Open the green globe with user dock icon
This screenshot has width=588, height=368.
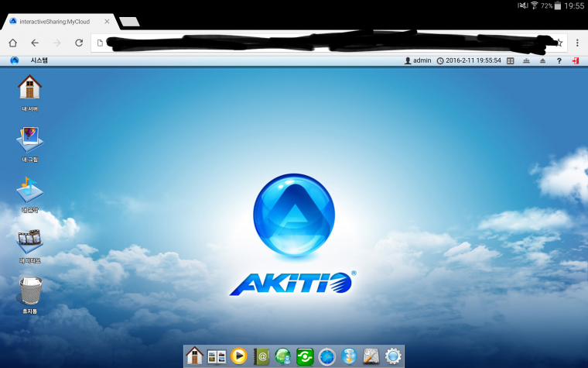tap(282, 356)
